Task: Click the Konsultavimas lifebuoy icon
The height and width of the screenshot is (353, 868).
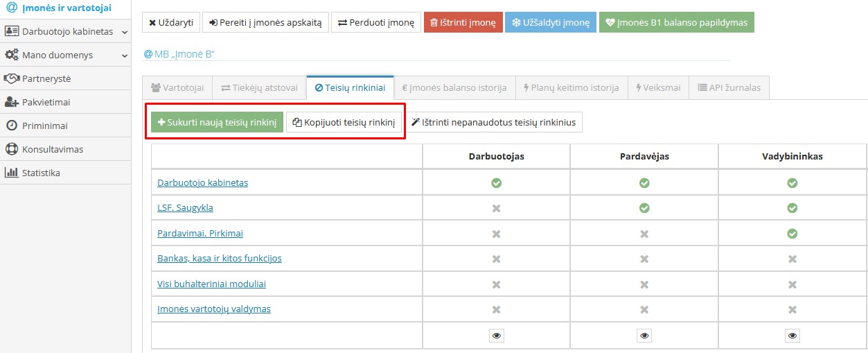Action: [11, 149]
